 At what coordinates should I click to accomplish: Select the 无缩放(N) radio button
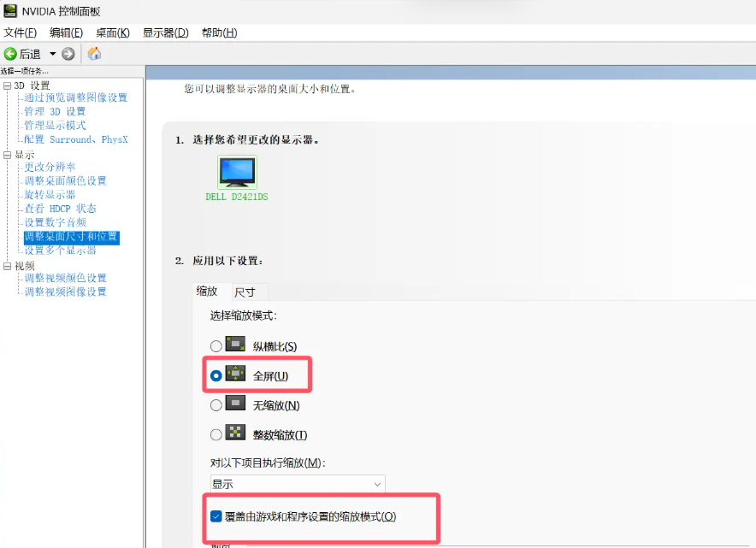[216, 405]
